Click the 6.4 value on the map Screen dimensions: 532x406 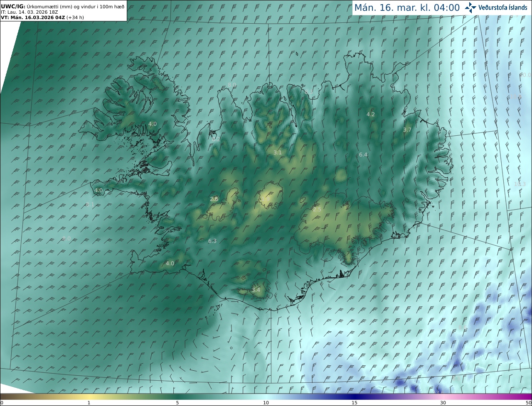(x=363, y=155)
